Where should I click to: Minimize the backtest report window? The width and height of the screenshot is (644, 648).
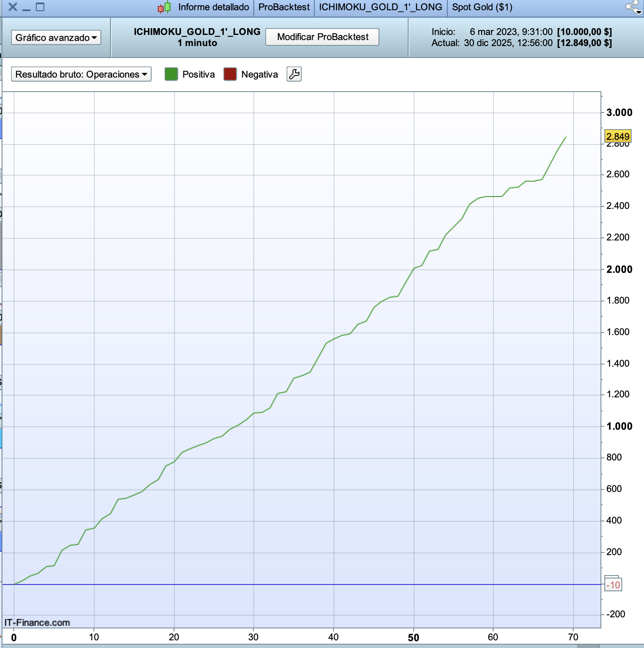click(26, 7)
